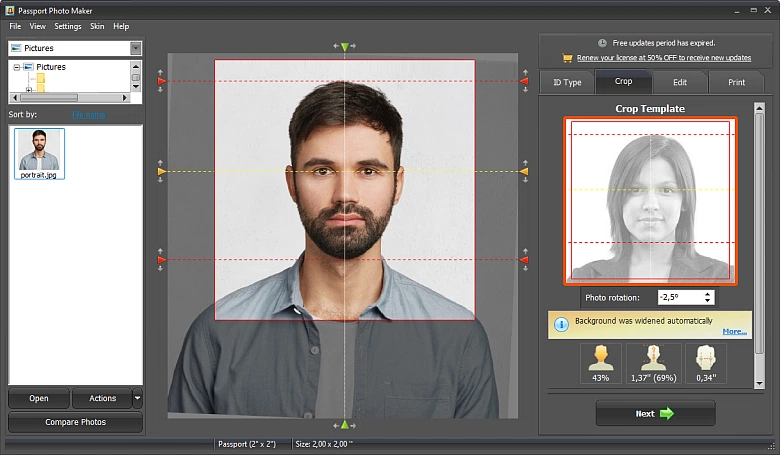Click the green bottom-center marker below the photo
This screenshot has width=780, height=455.
(344, 425)
